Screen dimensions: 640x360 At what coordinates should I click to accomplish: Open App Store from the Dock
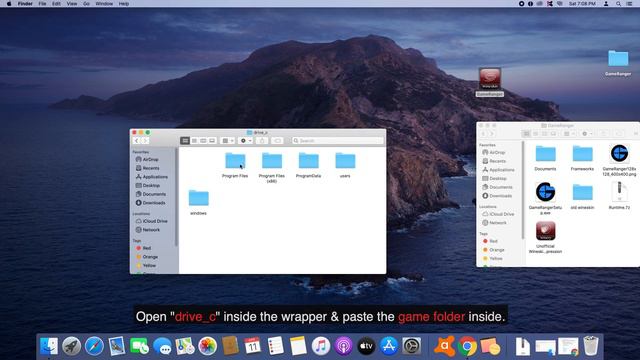tap(389, 347)
